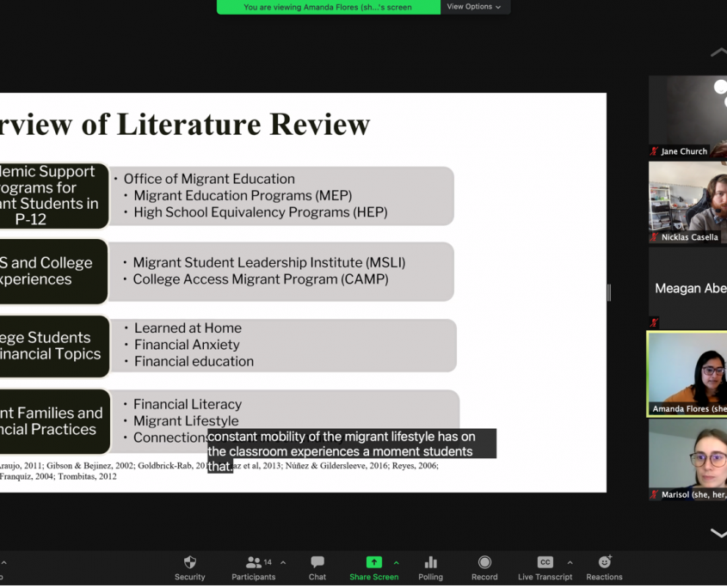The image size is (727, 588).
Task: Expand the Share Screen options arrow
Action: pos(397,563)
